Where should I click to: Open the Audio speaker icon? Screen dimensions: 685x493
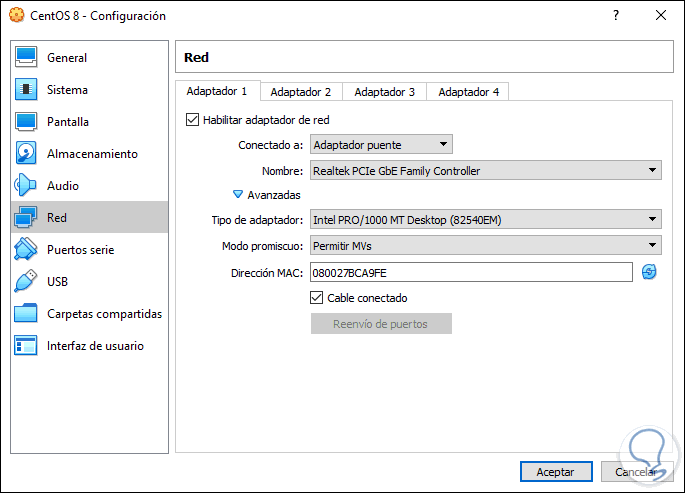(x=27, y=186)
